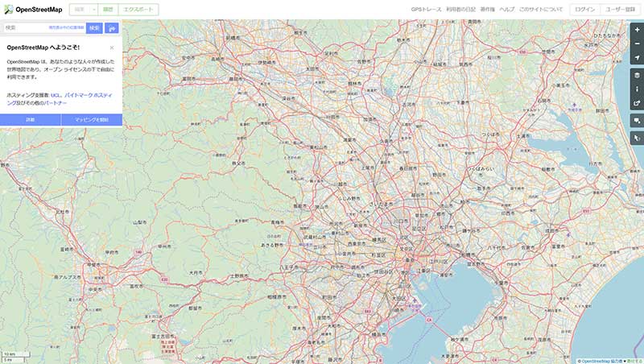Open the 履歴 history tab

[x=108, y=10]
